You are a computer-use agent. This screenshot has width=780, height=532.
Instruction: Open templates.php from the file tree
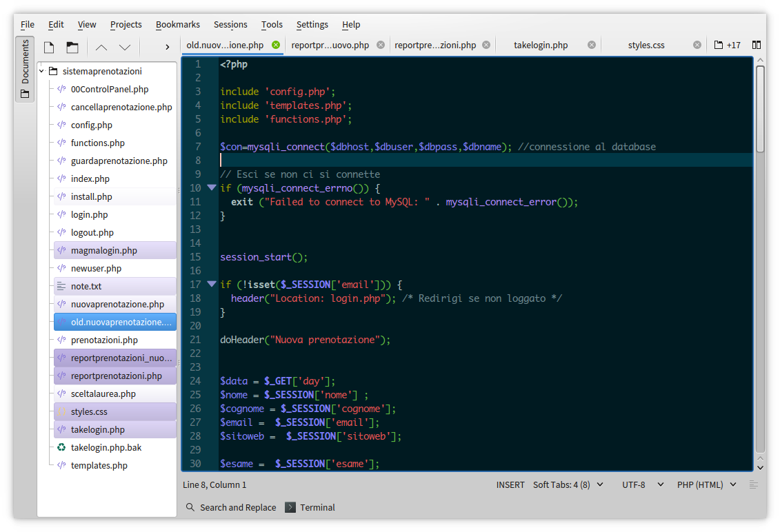coord(115,465)
